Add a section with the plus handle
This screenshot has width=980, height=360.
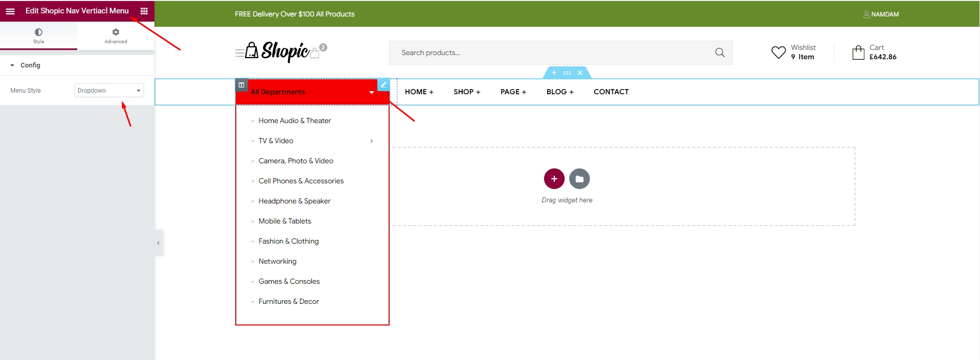(x=554, y=73)
